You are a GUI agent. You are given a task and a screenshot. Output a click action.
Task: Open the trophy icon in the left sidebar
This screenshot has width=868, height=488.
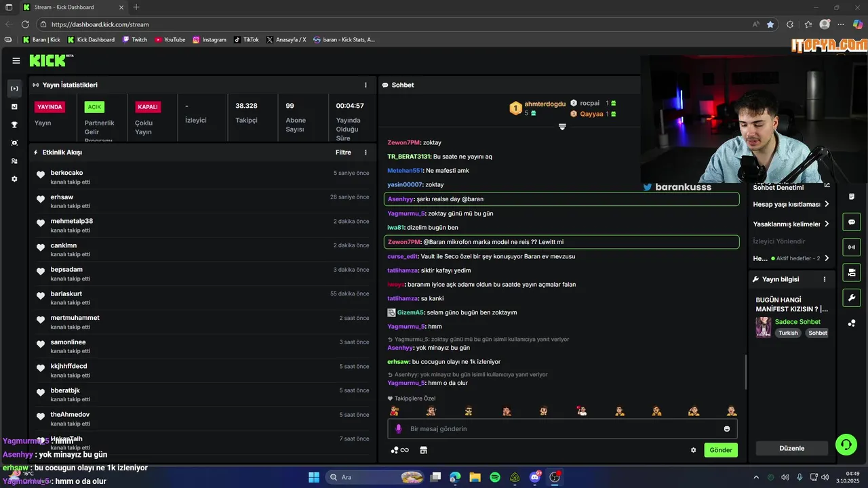[x=14, y=125]
